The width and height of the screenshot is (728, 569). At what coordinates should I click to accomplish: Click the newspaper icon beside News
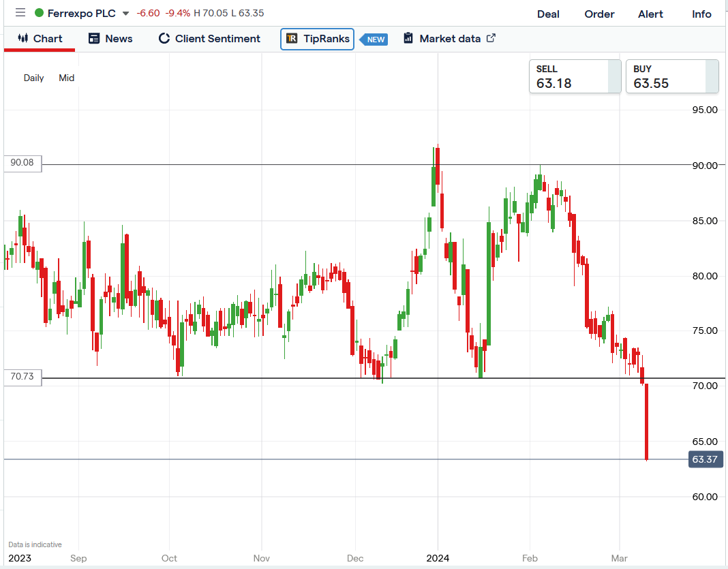click(x=94, y=39)
